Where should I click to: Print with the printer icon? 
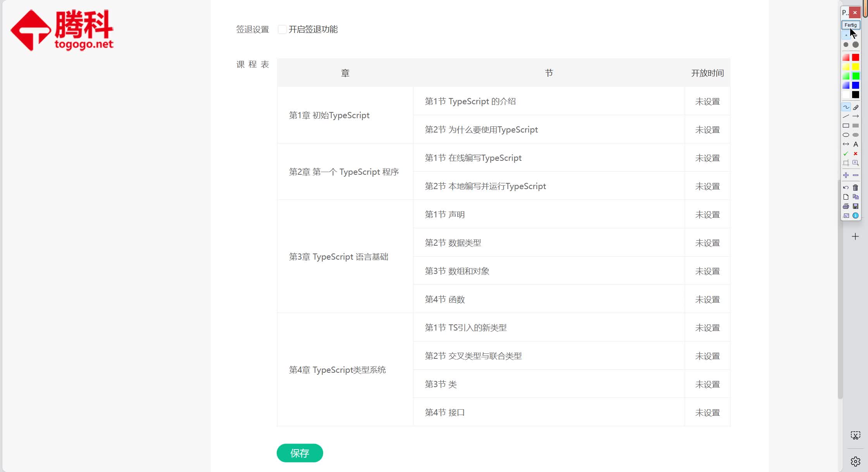pyautogui.click(x=846, y=206)
